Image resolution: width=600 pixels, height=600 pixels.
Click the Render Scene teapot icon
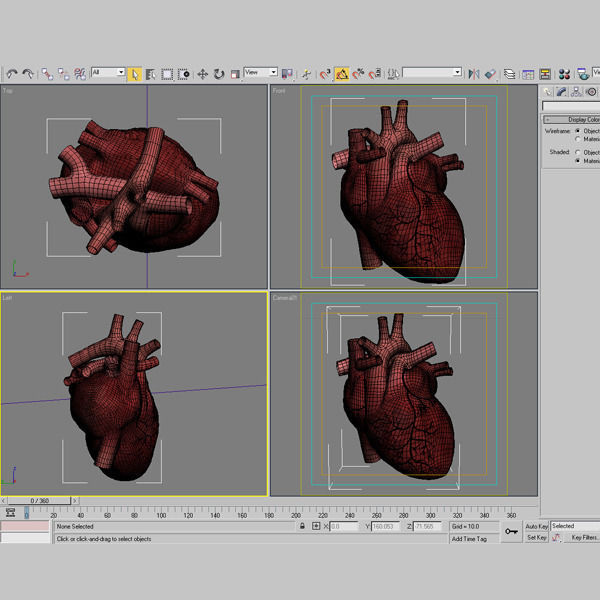(x=583, y=74)
